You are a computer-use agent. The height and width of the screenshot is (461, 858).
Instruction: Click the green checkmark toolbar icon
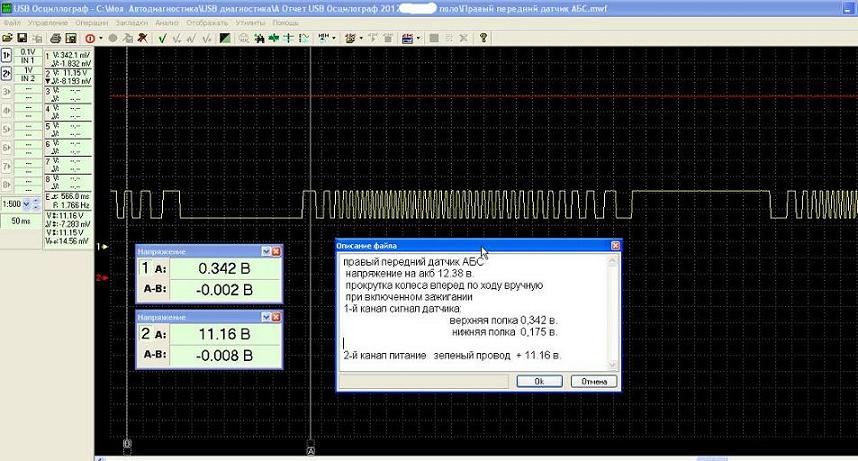coord(165,38)
